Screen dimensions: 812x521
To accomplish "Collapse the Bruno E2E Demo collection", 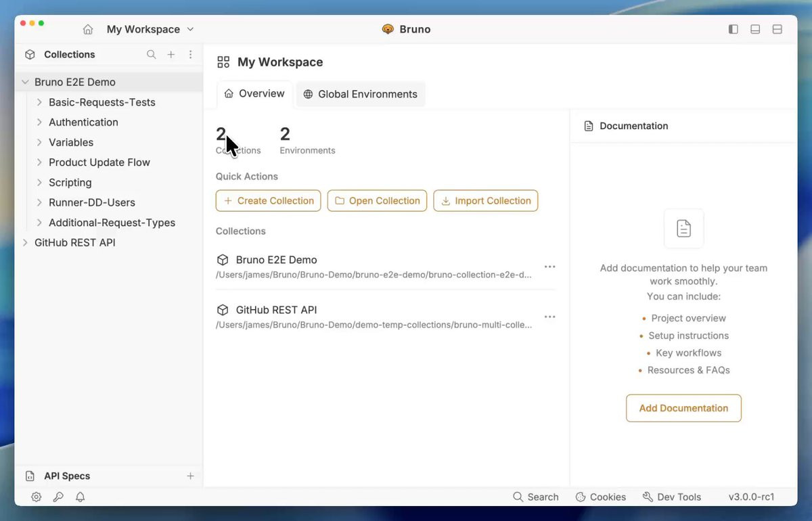I will point(25,82).
